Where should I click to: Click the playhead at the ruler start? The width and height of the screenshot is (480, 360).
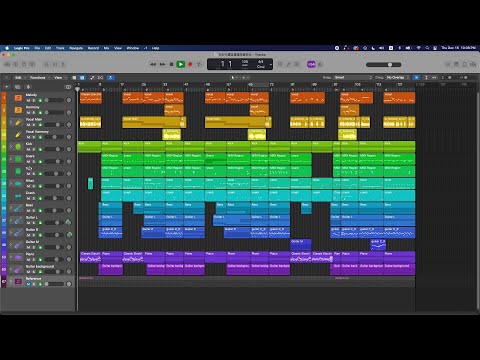77,89
